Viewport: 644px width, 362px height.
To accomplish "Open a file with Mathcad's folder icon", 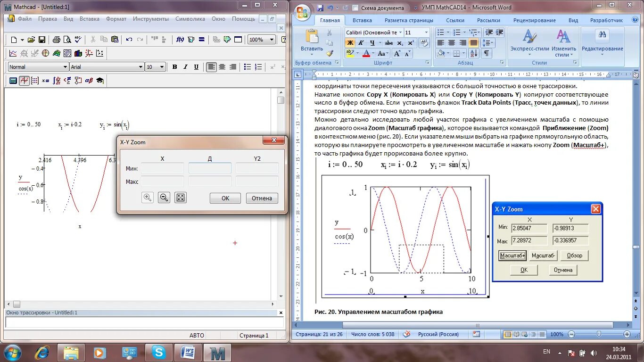I will coord(32,40).
